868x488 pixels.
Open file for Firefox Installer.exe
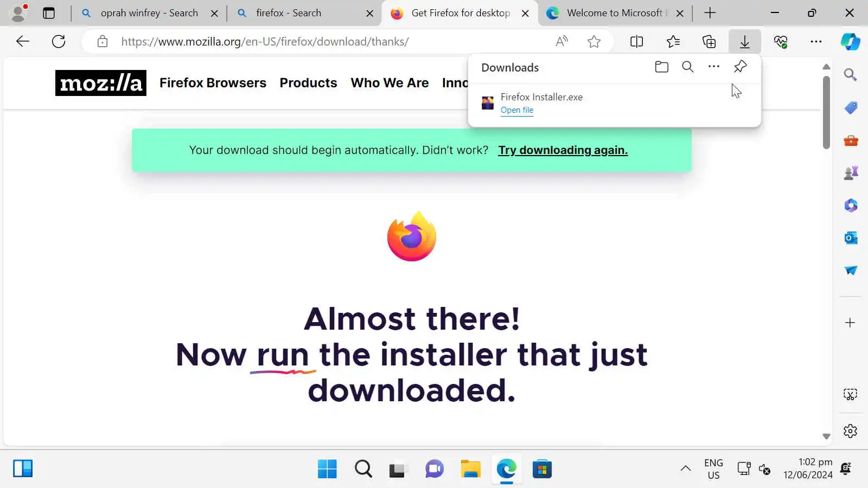coord(517,110)
